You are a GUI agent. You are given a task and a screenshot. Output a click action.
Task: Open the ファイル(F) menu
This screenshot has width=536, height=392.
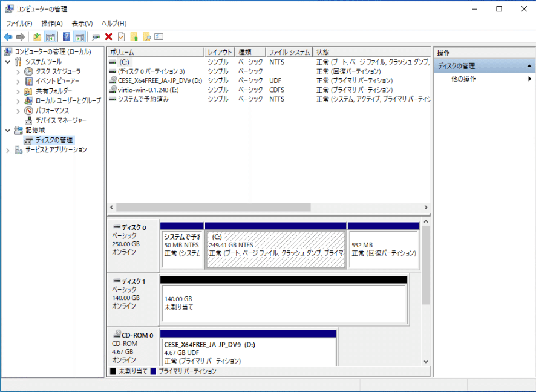tap(19, 23)
